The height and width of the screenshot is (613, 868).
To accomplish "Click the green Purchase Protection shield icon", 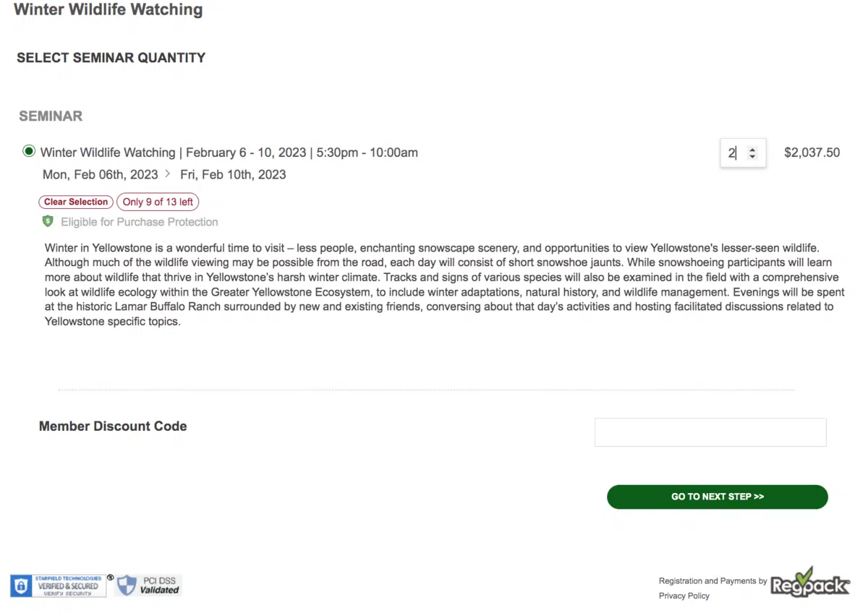I will 48,222.
